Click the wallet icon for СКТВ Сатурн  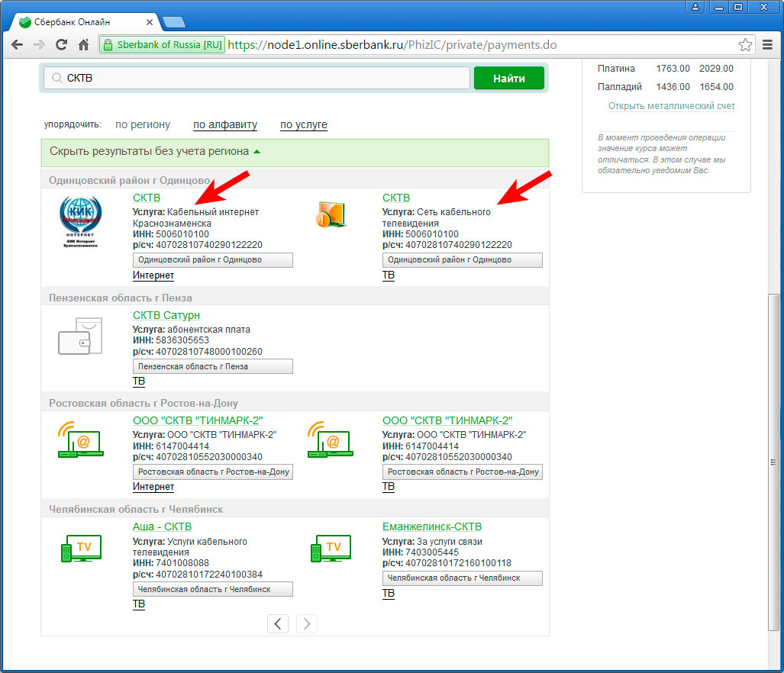(80, 336)
